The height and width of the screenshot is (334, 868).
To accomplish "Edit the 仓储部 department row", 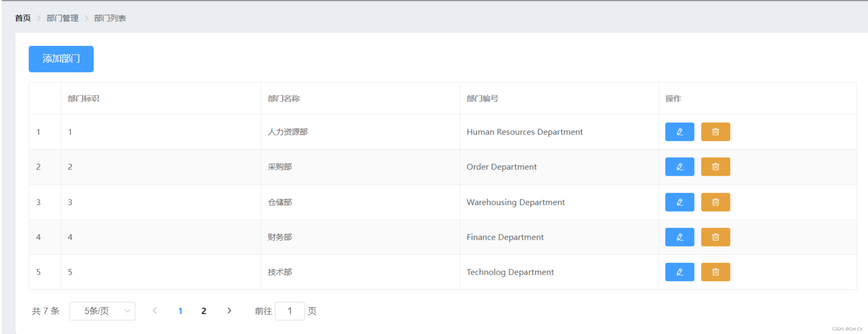I will pyautogui.click(x=679, y=202).
